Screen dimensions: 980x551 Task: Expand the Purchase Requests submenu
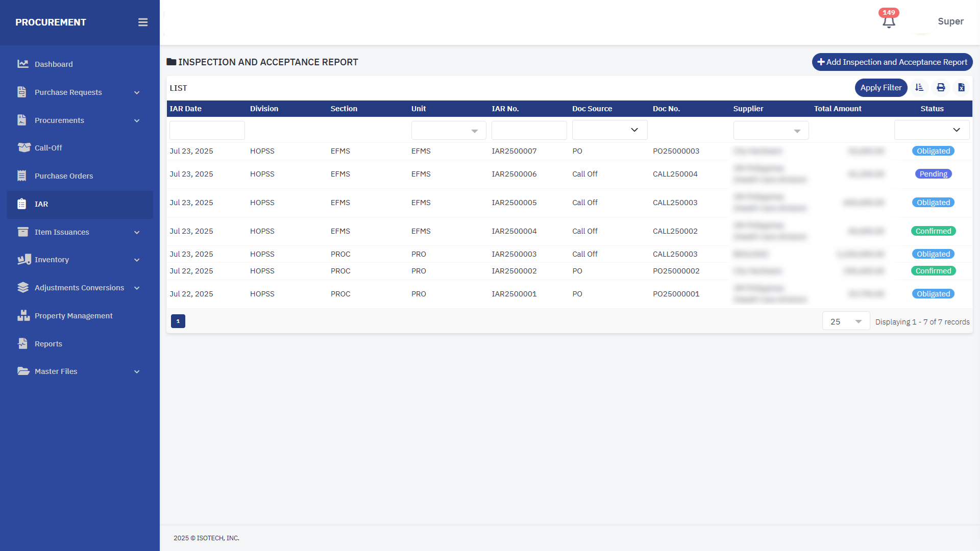137,92
